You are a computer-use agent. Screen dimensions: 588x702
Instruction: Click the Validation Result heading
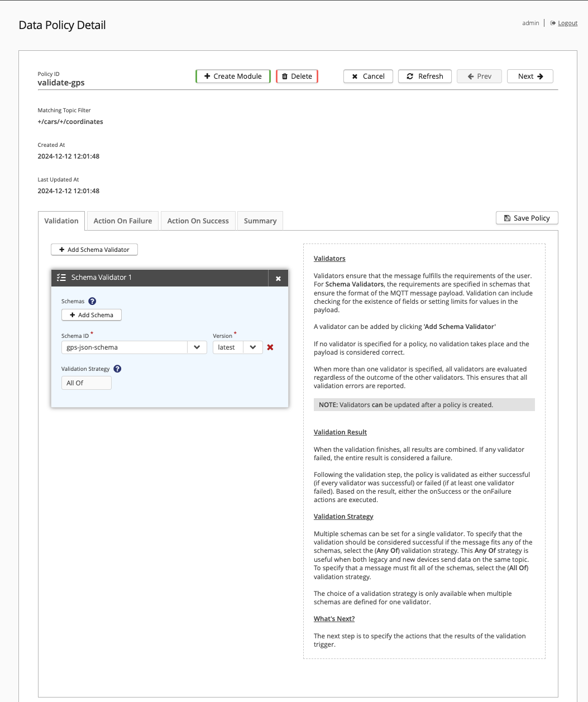pyautogui.click(x=340, y=432)
